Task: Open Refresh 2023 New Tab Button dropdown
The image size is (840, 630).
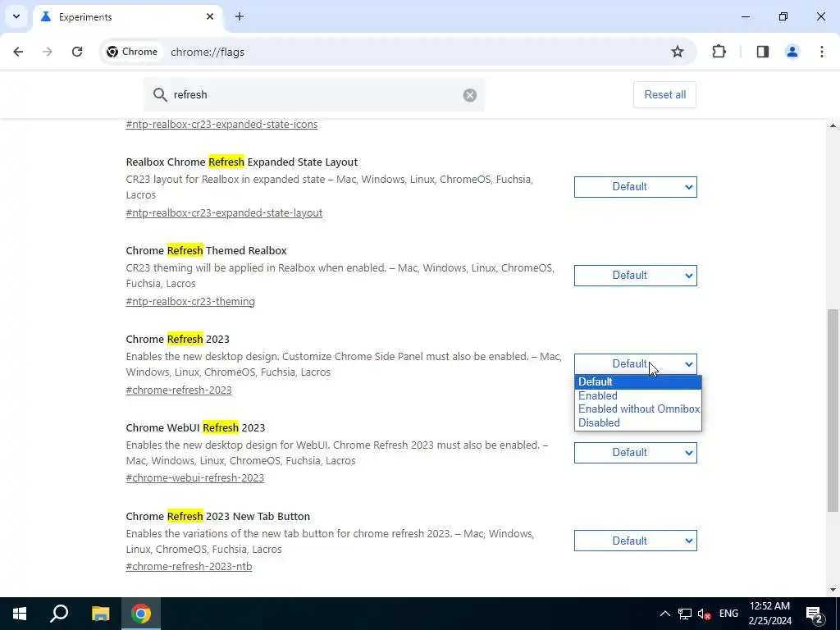Action: [636, 541]
